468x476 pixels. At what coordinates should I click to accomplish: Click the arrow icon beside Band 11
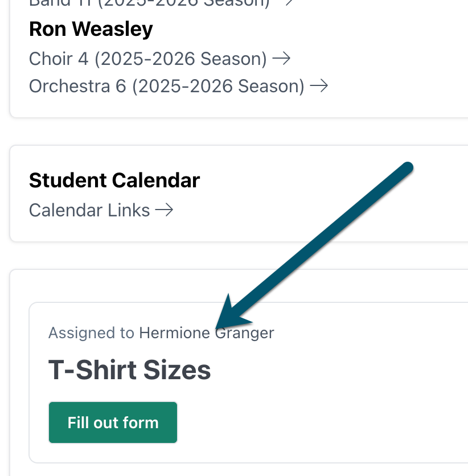click(x=288, y=2)
